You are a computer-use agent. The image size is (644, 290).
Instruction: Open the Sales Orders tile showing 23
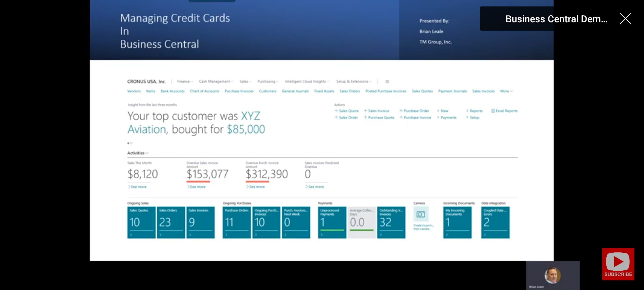pos(171,222)
